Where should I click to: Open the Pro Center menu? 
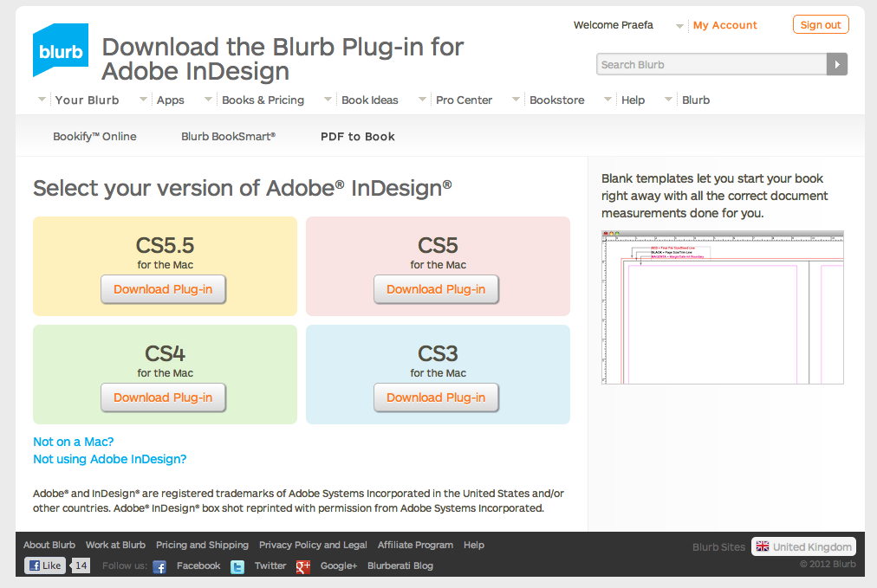[x=464, y=100]
